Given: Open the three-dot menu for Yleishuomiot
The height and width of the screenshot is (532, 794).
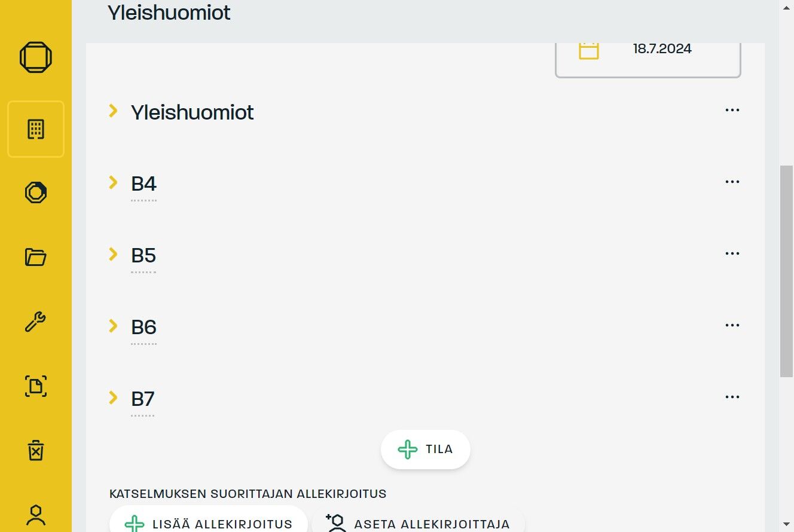Looking at the screenshot, I should coord(732,110).
